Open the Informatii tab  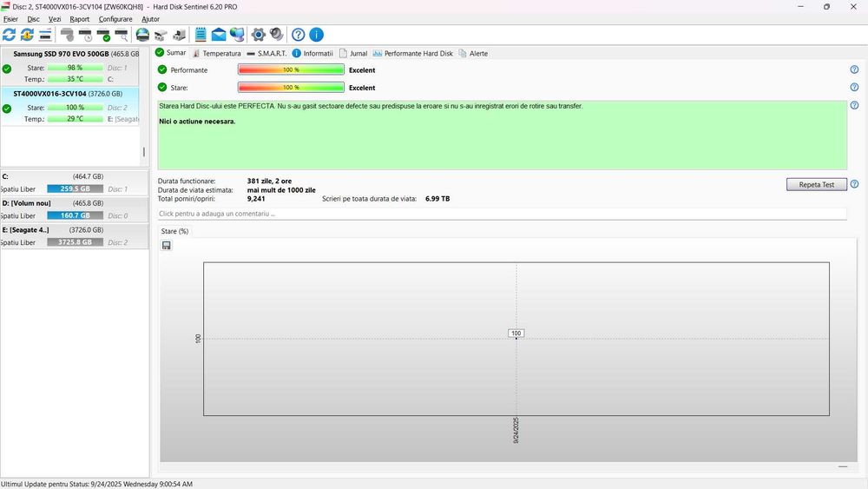click(x=312, y=53)
